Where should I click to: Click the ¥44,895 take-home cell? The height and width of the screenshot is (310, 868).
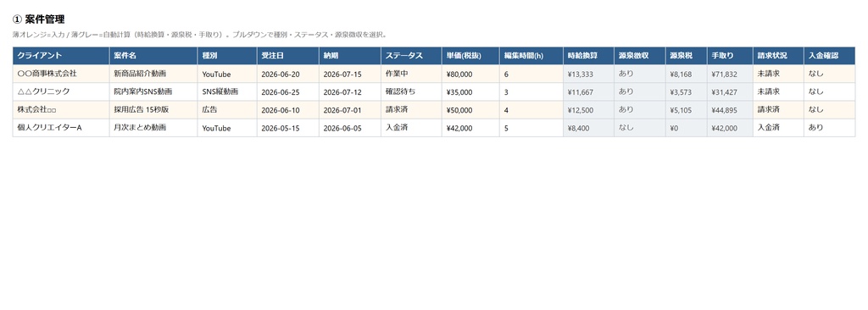coord(730,109)
